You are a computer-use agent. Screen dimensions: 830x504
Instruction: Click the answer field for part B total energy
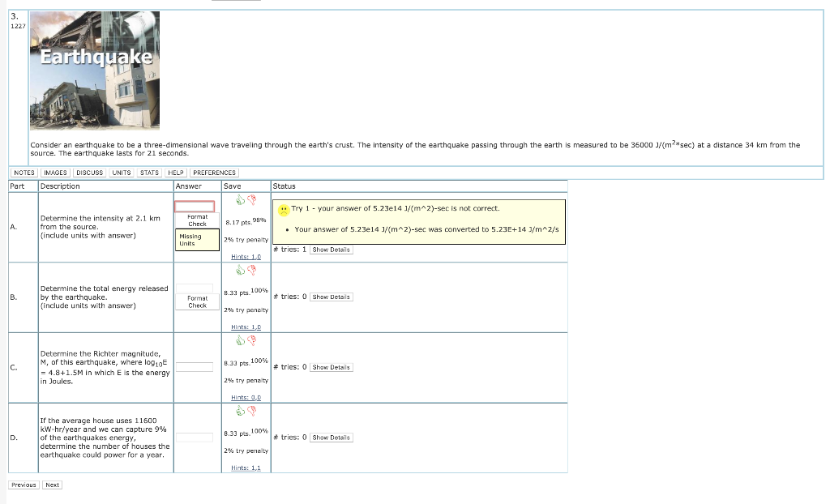[195, 288]
